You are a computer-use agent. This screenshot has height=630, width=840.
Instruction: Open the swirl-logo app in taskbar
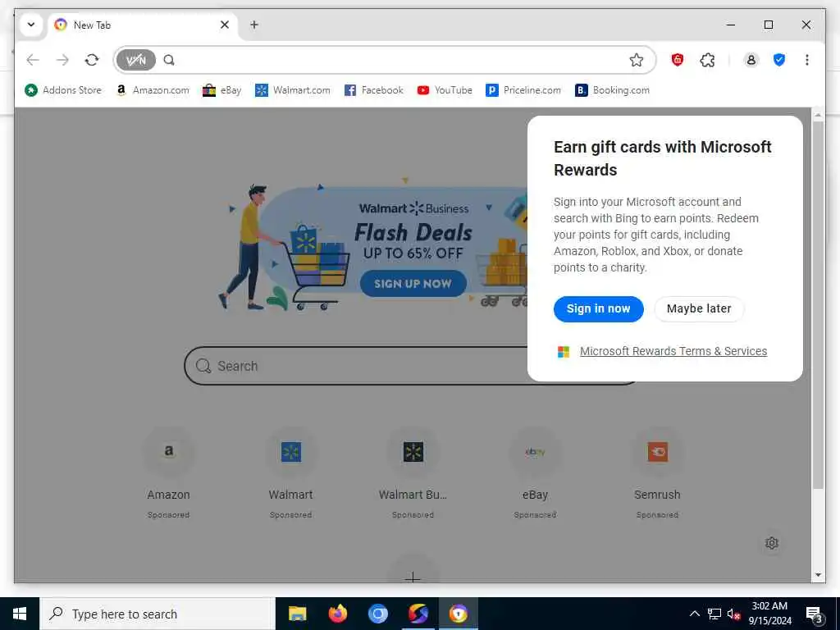(418, 614)
